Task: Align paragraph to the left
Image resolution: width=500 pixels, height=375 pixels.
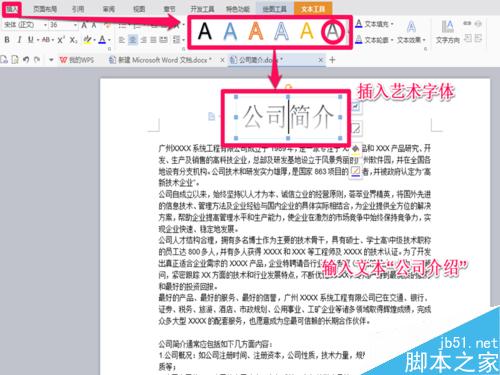Action: [x=122, y=40]
